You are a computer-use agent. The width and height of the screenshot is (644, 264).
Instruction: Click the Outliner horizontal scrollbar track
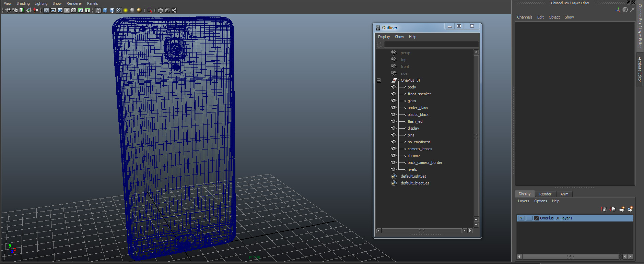[x=422, y=231]
